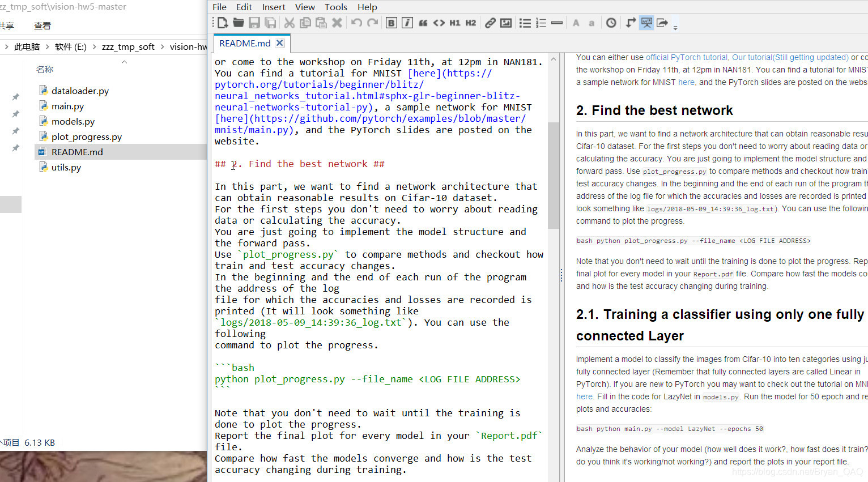Close the README.md tab
868x482 pixels.
280,43
